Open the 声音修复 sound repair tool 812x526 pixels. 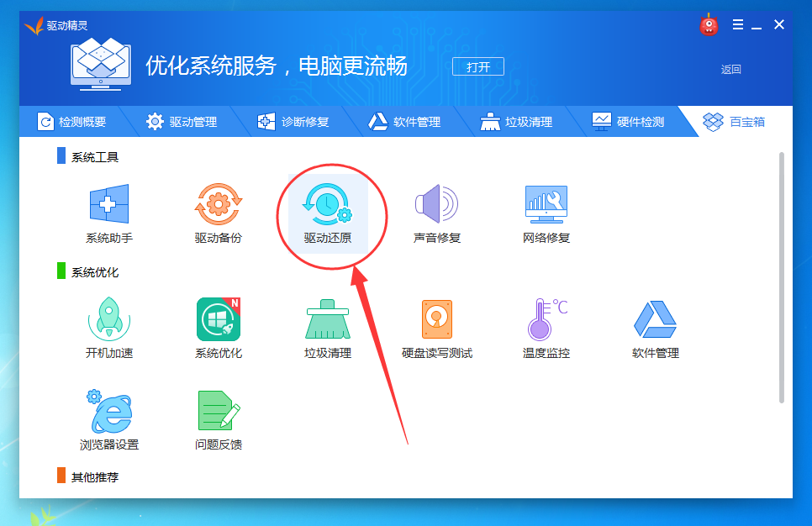pos(436,213)
